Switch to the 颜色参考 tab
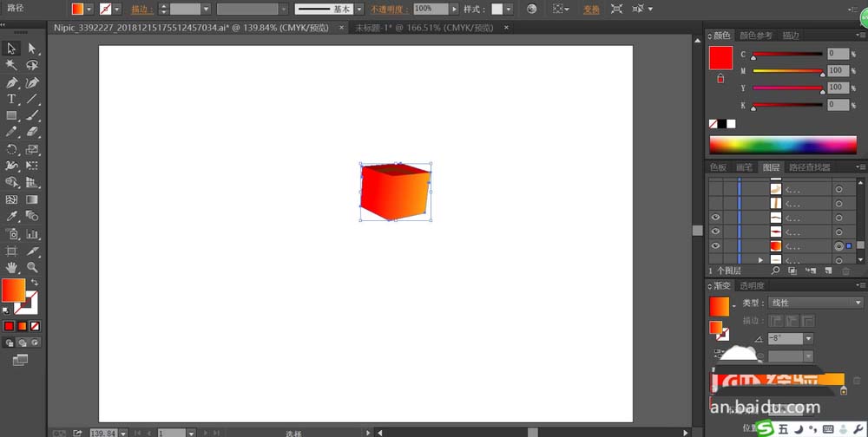868x437 pixels. pyautogui.click(x=756, y=36)
